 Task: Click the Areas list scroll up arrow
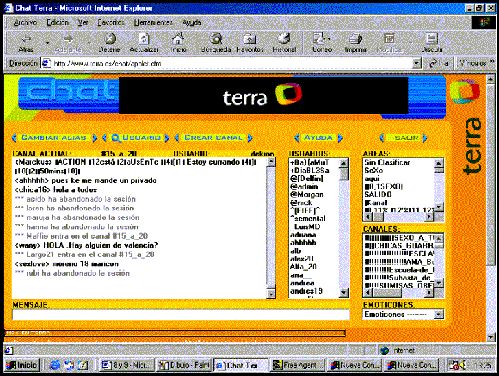coord(439,162)
